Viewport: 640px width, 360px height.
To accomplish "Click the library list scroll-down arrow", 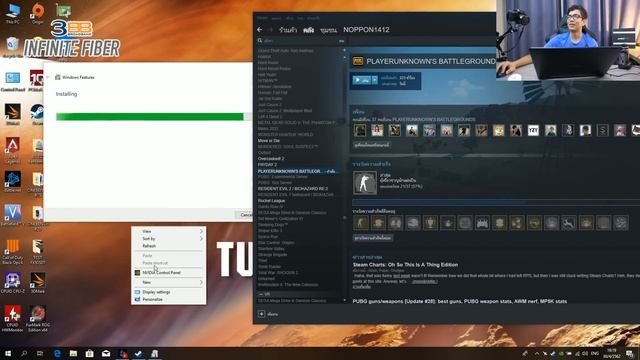I will [345, 300].
